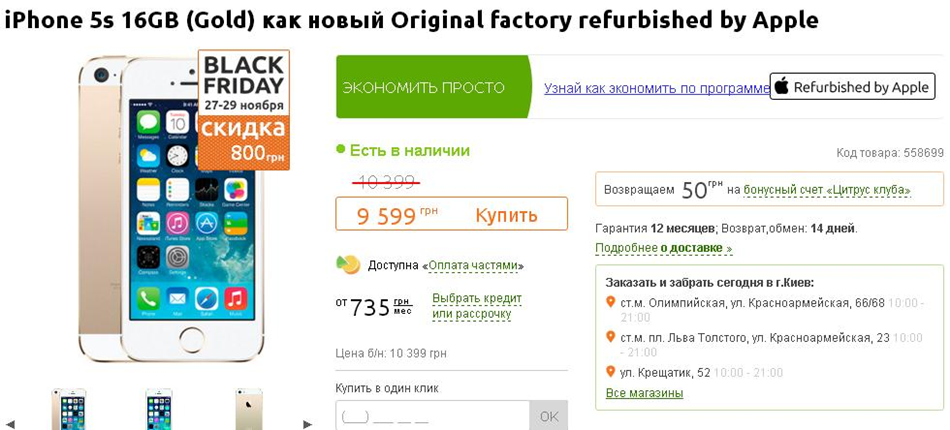This screenshot has height=430, width=950.
Task: Open the Узнай как экономить link
Action: coord(656,88)
